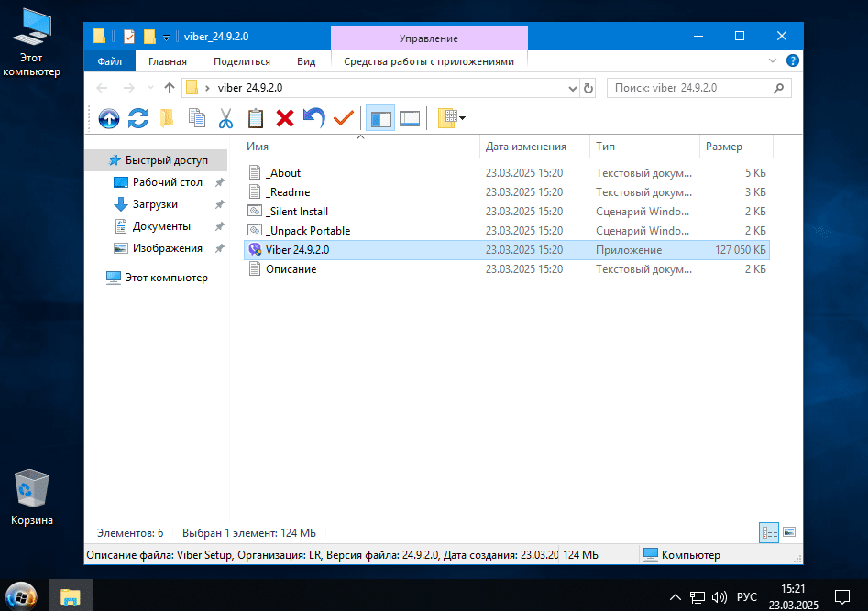Expand the address bar history dropdown
Screen dimensions: 868x611
573,88
